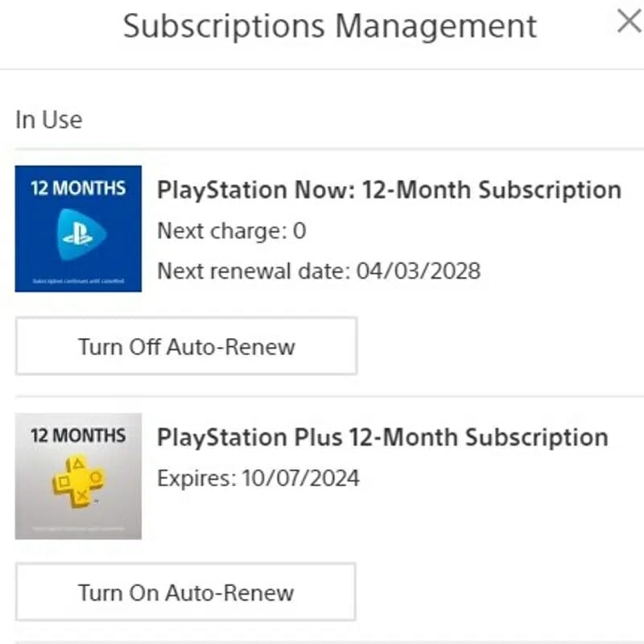Disable auto-renewal on the Now subscription
The height and width of the screenshot is (644, 644).
pos(185,346)
